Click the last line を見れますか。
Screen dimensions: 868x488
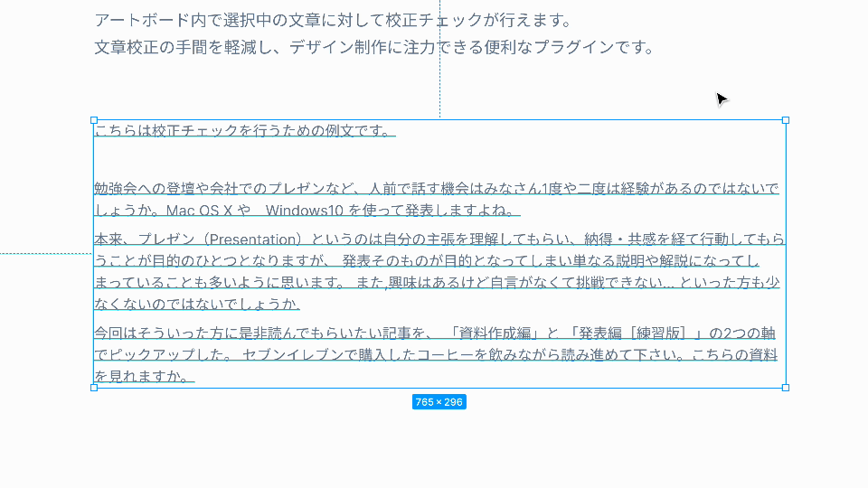[144, 376]
